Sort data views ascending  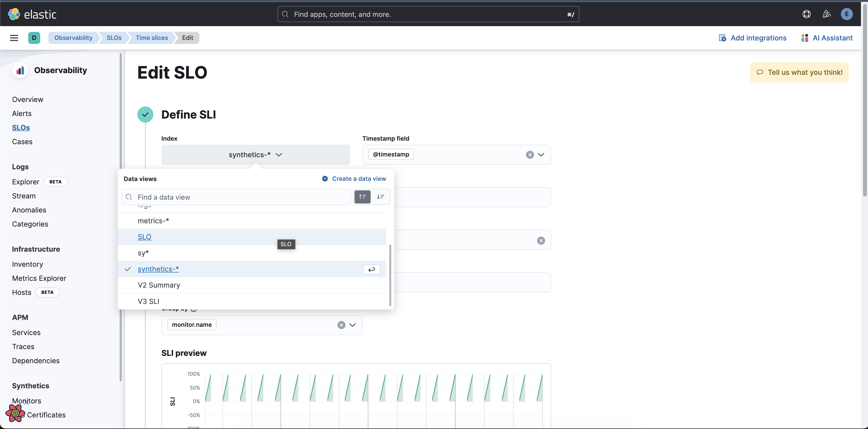362,197
